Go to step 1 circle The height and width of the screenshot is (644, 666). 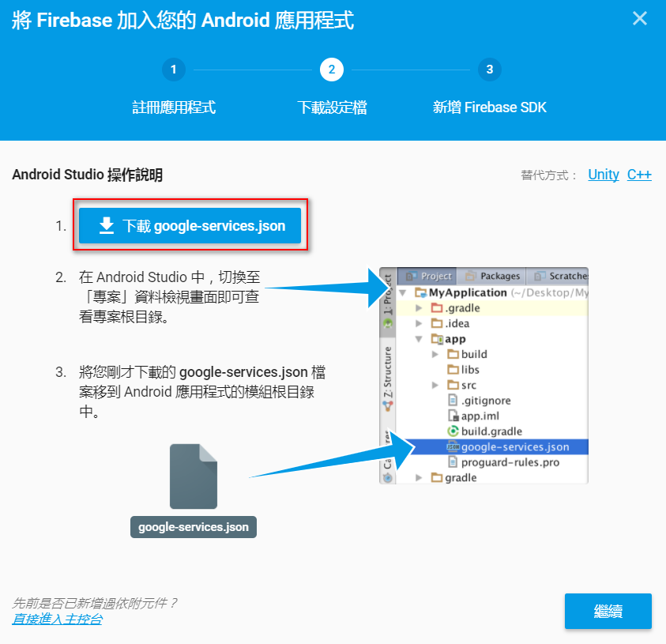(173, 70)
